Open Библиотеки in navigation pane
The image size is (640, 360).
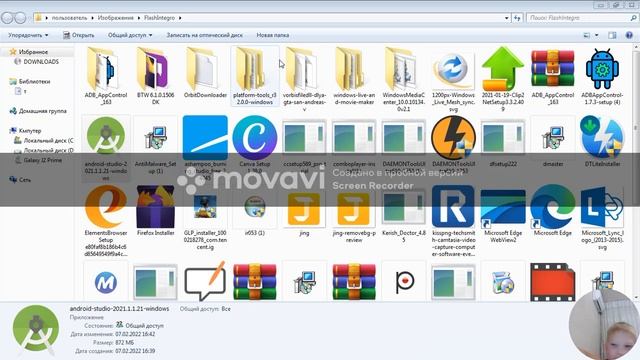pos(34,81)
